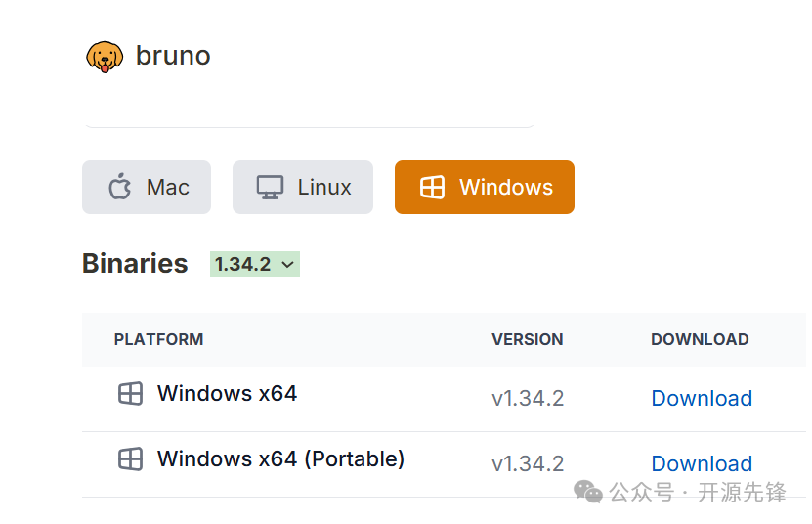
Task: Click the bruno brand name text
Action: [173, 56]
